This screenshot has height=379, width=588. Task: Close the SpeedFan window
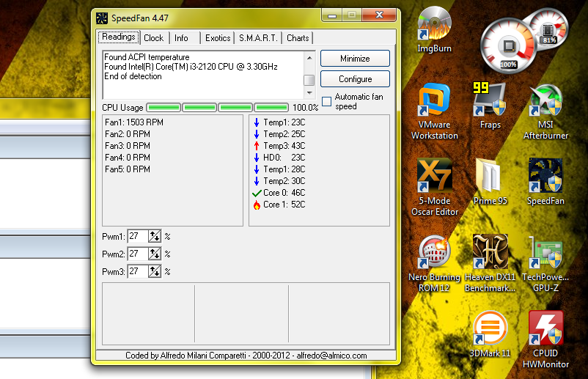380,15
